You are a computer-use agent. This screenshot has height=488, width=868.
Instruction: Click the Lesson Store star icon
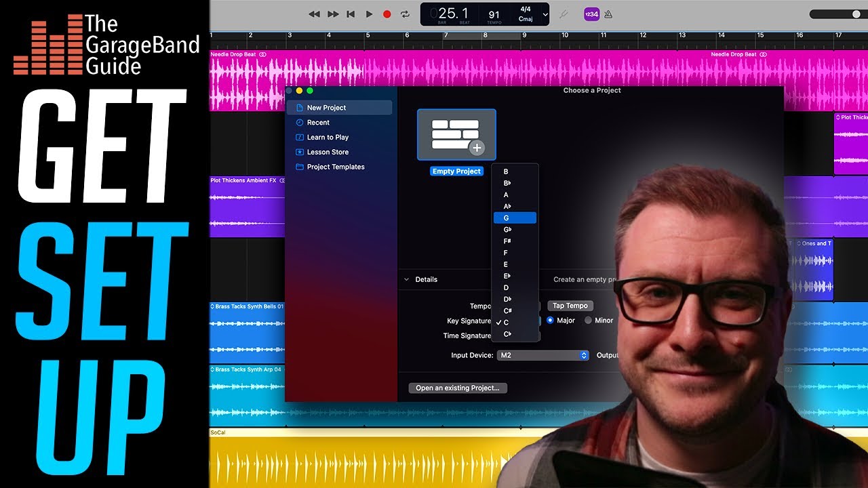pos(299,152)
